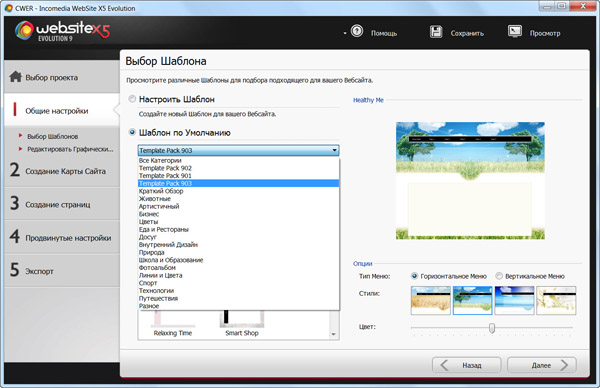The image size is (600, 388).
Task: Choose Все Категории from the list
Action: 238,160
